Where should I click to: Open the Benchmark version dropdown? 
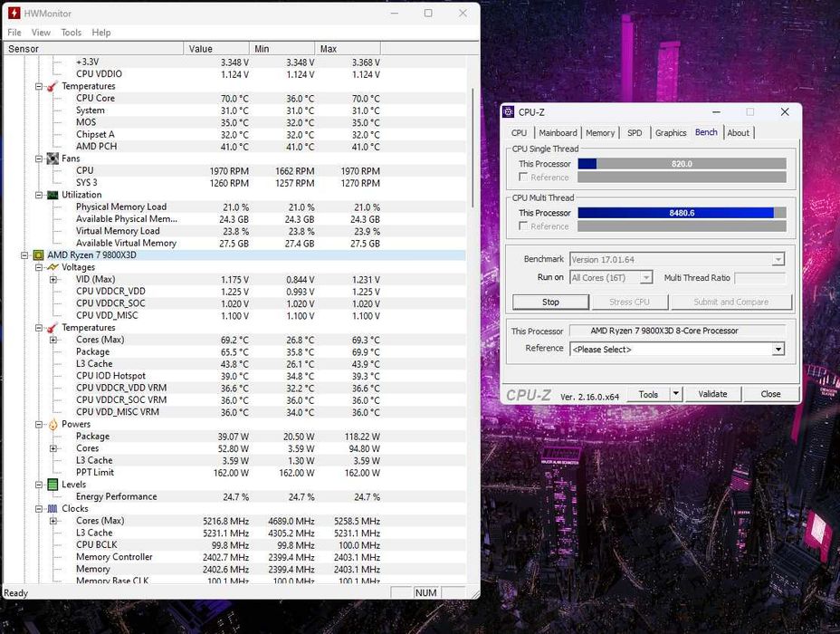[x=778, y=259]
